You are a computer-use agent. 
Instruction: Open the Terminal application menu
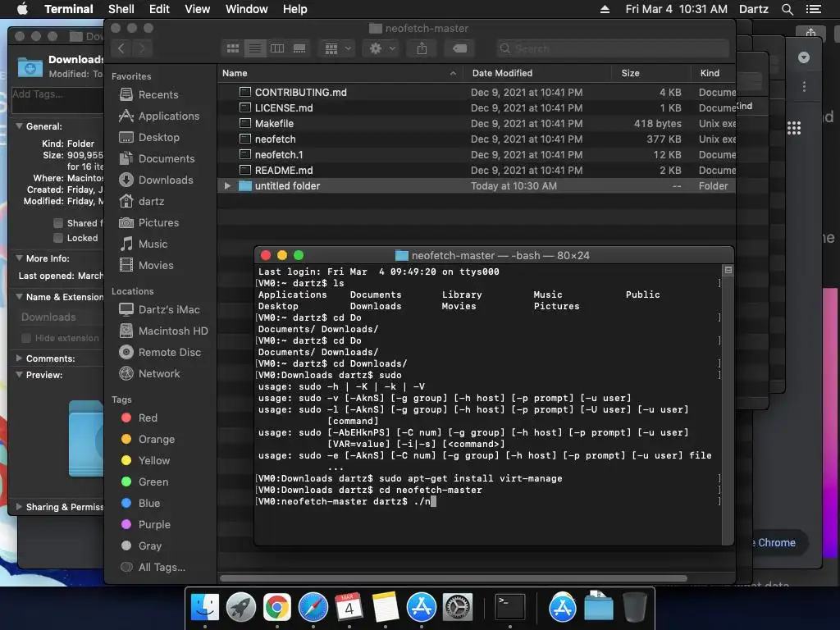[x=69, y=9]
